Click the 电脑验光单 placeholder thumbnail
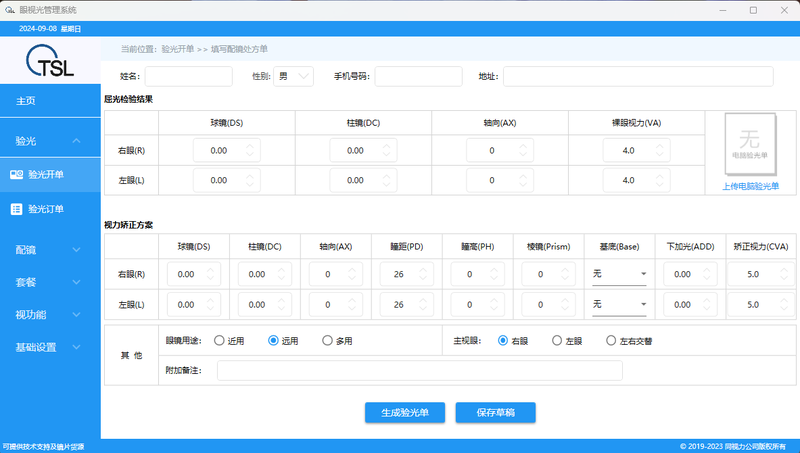 (x=750, y=144)
